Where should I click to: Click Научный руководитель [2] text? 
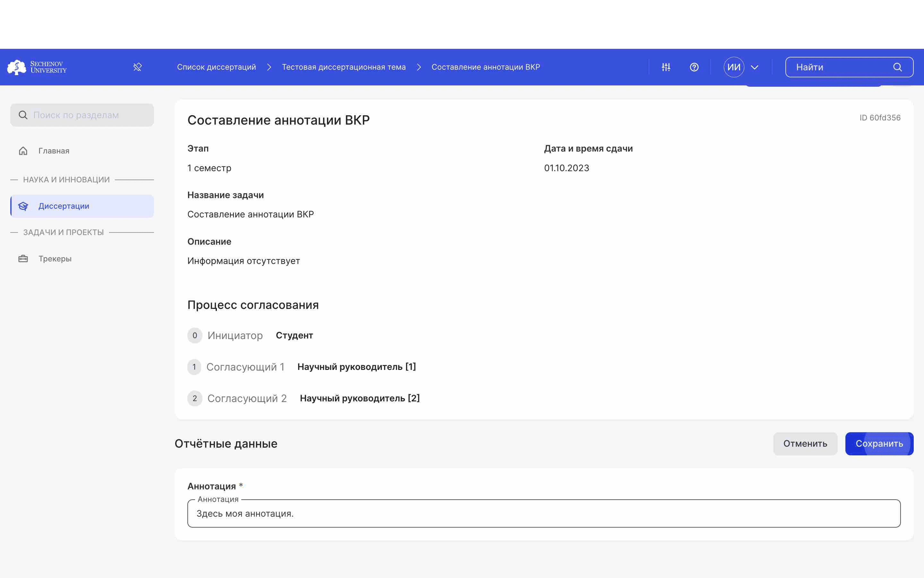click(x=360, y=398)
